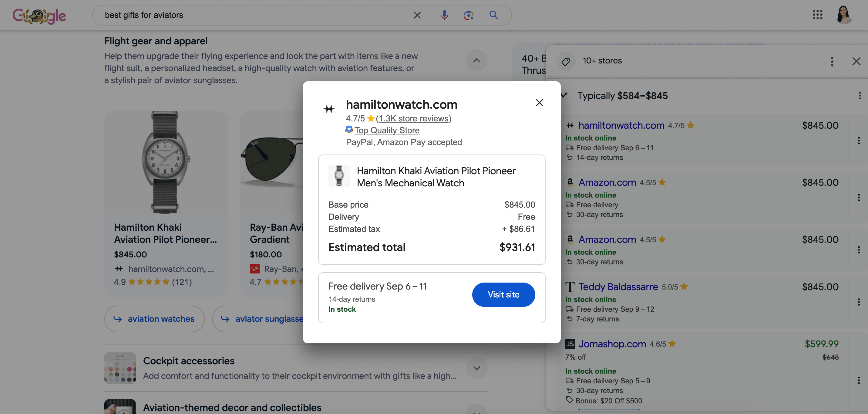Expand the Cockpit accessories section
Screen dimensions: 868x414
coord(476,368)
